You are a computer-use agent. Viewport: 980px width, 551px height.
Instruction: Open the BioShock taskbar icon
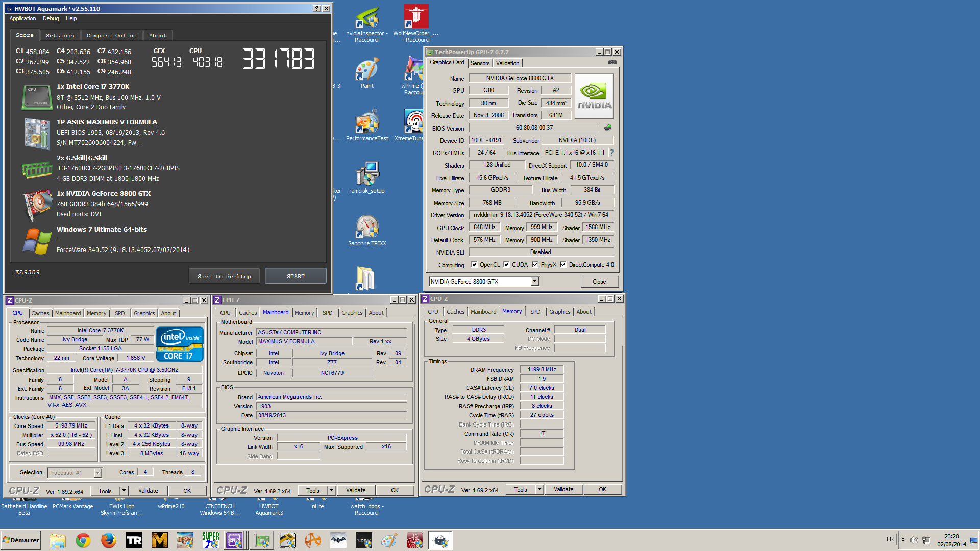click(185, 540)
